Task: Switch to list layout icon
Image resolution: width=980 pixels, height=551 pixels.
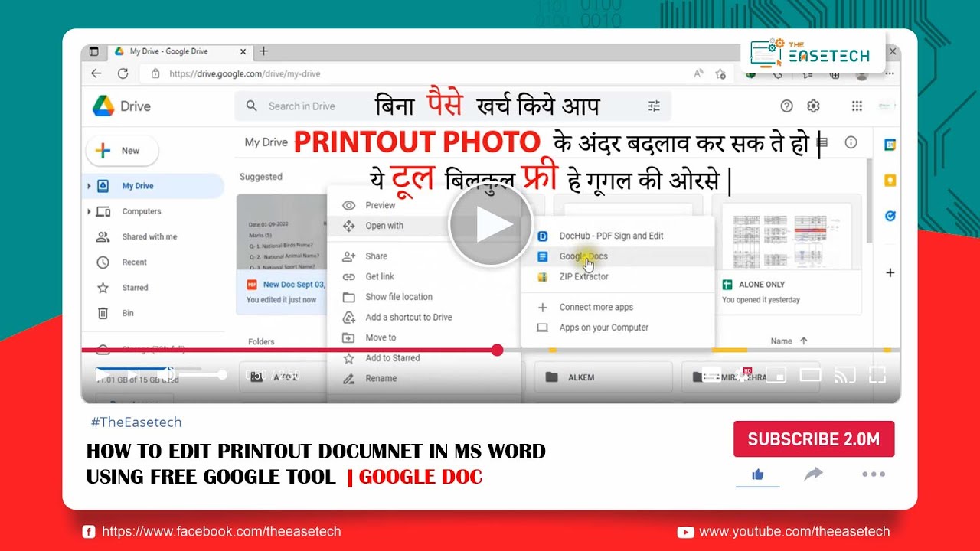Action: pyautogui.click(x=823, y=142)
